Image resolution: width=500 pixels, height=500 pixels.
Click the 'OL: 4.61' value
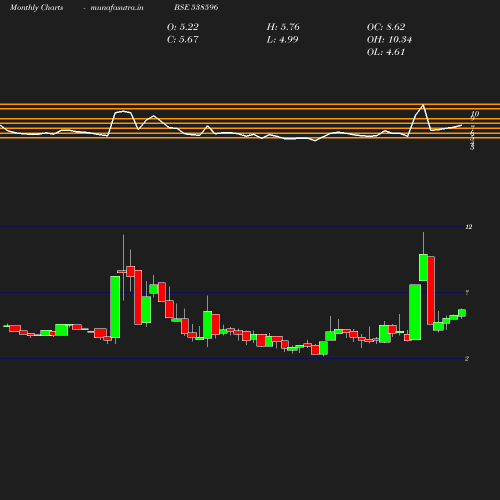tap(386, 52)
